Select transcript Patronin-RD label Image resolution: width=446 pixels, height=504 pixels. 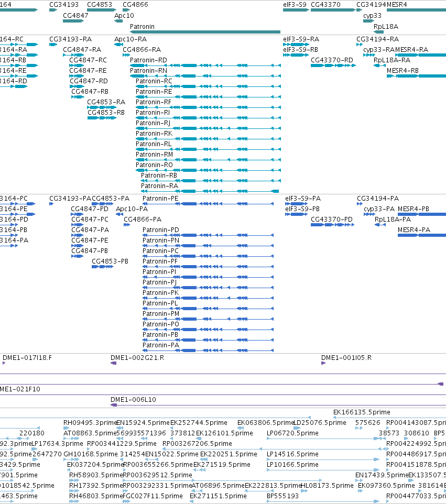coord(148,60)
